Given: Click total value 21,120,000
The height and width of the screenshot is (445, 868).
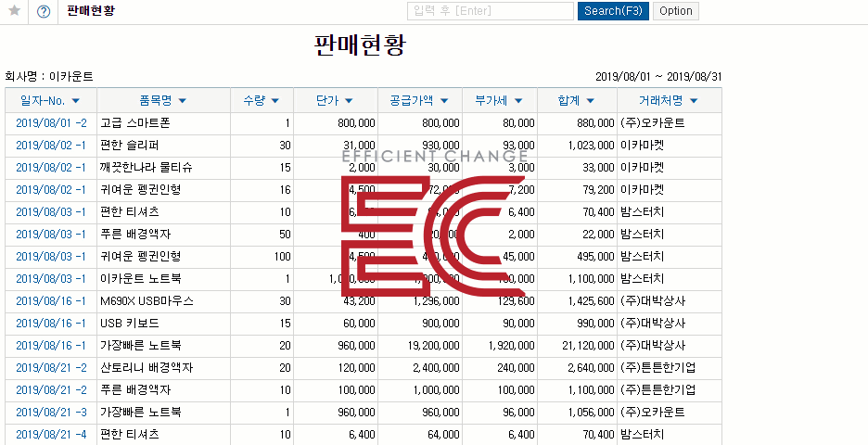Looking at the screenshot, I should tap(587, 346).
